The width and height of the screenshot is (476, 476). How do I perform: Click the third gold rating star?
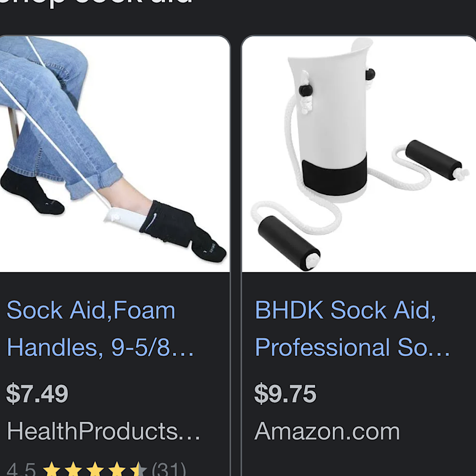point(95,469)
